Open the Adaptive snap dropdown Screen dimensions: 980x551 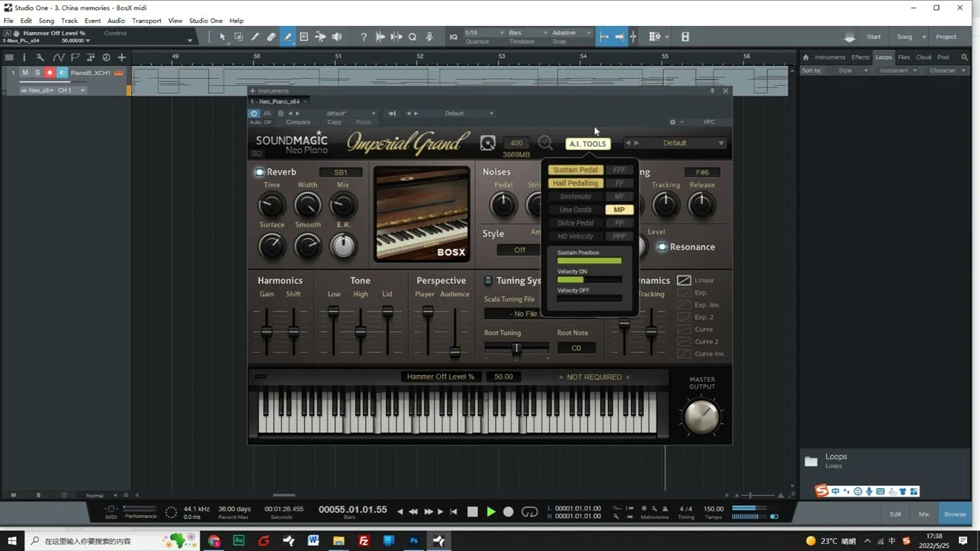(x=571, y=33)
